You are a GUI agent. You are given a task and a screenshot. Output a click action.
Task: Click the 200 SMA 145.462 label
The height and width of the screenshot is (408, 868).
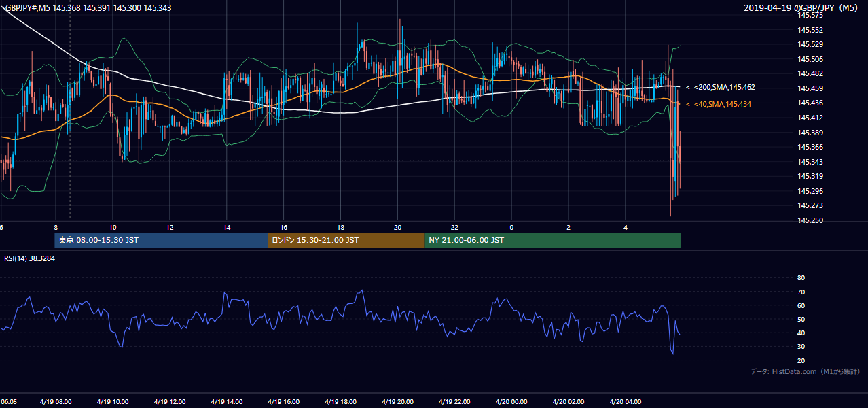click(x=721, y=87)
